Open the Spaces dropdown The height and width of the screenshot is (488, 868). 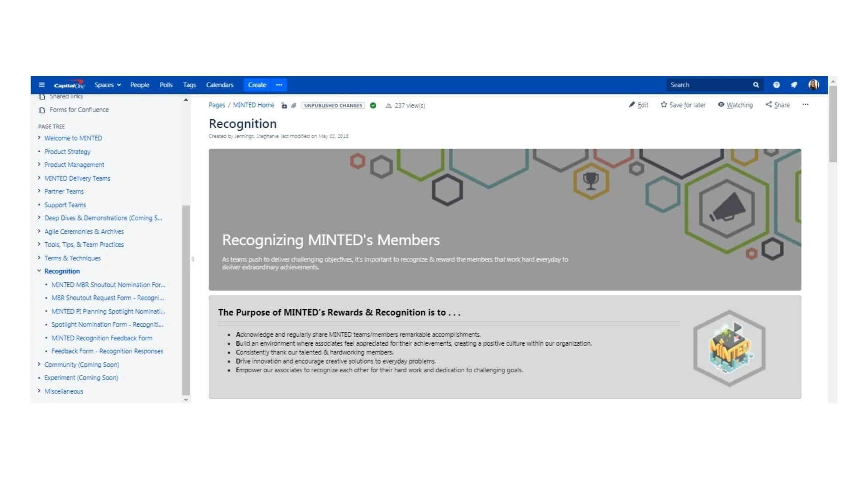pos(108,85)
